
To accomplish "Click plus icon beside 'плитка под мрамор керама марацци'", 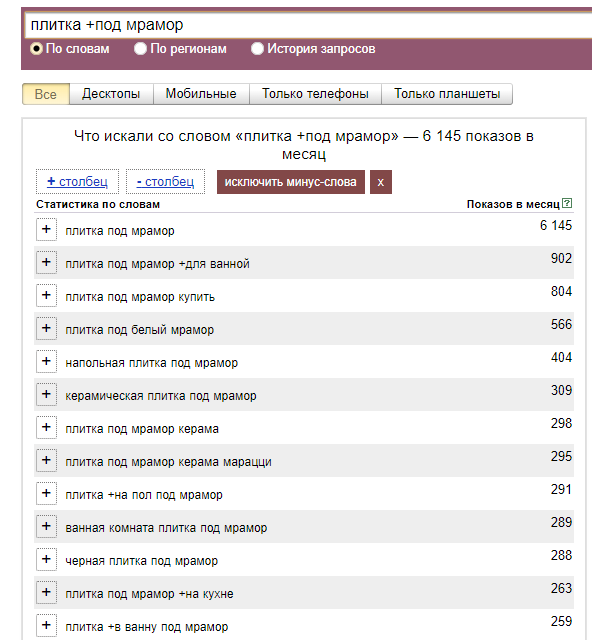I will (46, 460).
